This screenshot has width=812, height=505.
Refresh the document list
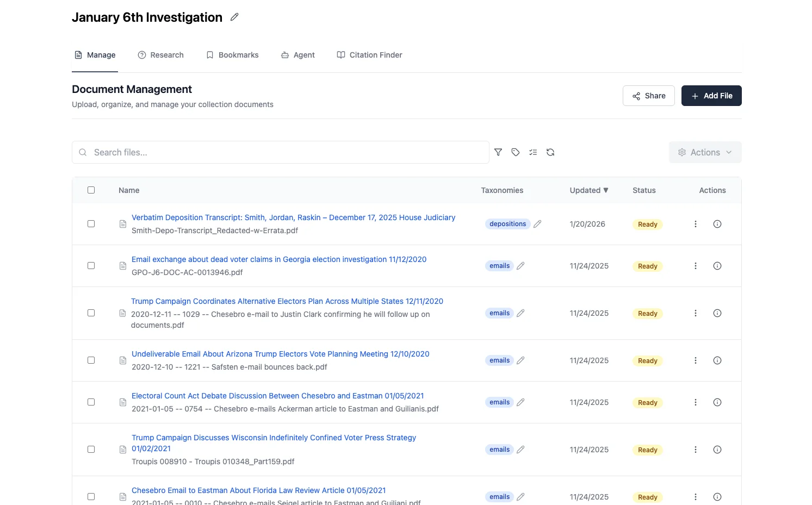click(x=550, y=152)
